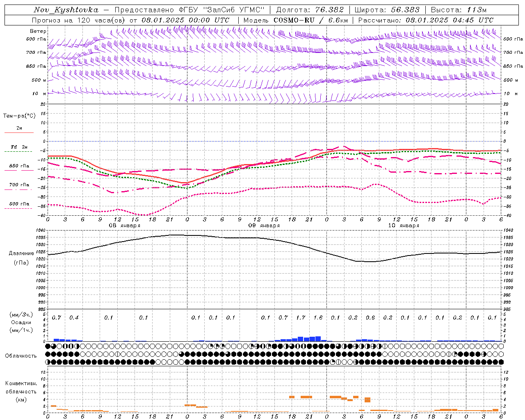Screen dimensions: 525x420
Task: Click the 1.7 precipitation value
Action: [x=301, y=317]
